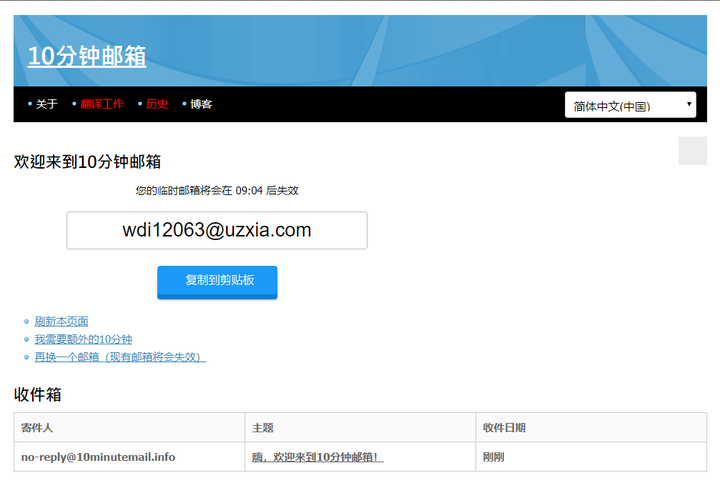Click the 主题 column header
720x483 pixels.
[x=360, y=427]
